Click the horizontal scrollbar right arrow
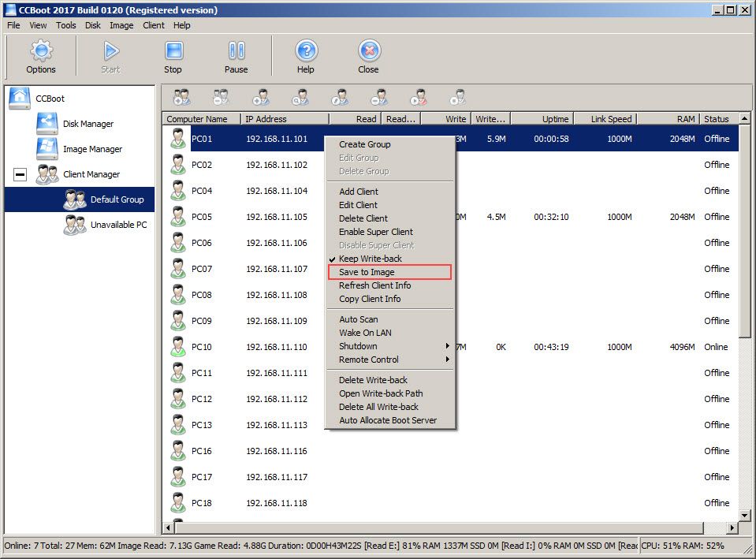This screenshot has height=559, width=756. pyautogui.click(x=732, y=527)
